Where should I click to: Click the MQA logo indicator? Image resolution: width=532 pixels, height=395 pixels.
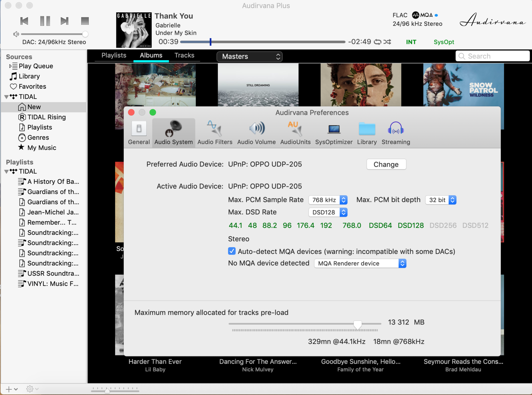pyautogui.click(x=422, y=15)
